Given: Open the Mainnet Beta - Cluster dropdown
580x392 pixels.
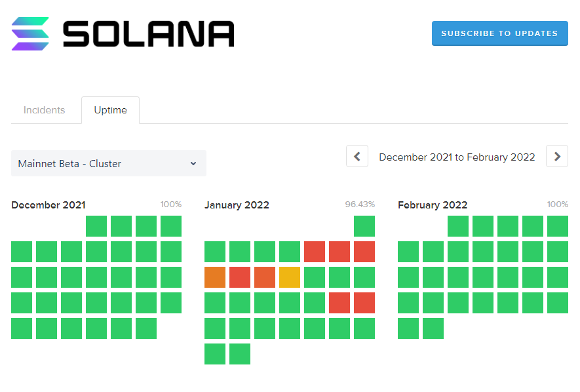Looking at the screenshot, I should [109, 163].
